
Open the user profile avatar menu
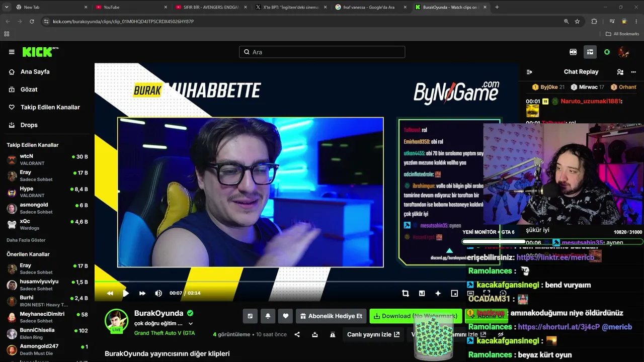[x=624, y=52]
